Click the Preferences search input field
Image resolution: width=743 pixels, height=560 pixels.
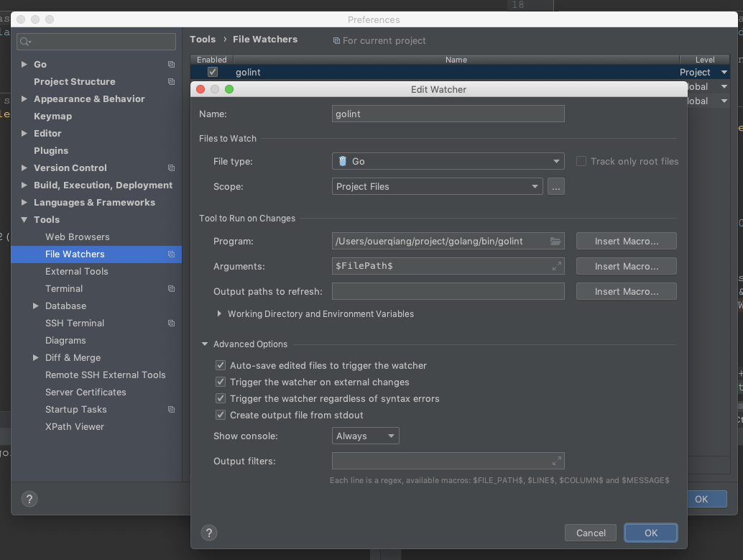96,42
